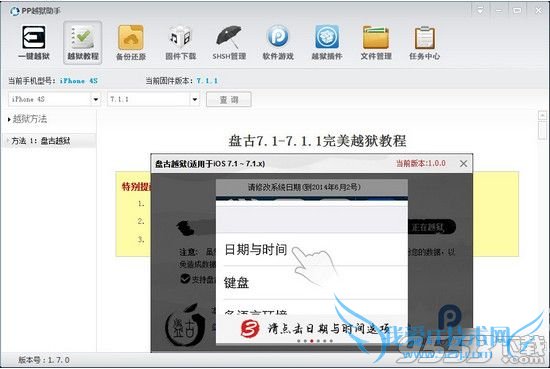Open the 一键越狱 one-click jailbreak icon
This screenshot has width=550, height=369.
click(x=34, y=42)
